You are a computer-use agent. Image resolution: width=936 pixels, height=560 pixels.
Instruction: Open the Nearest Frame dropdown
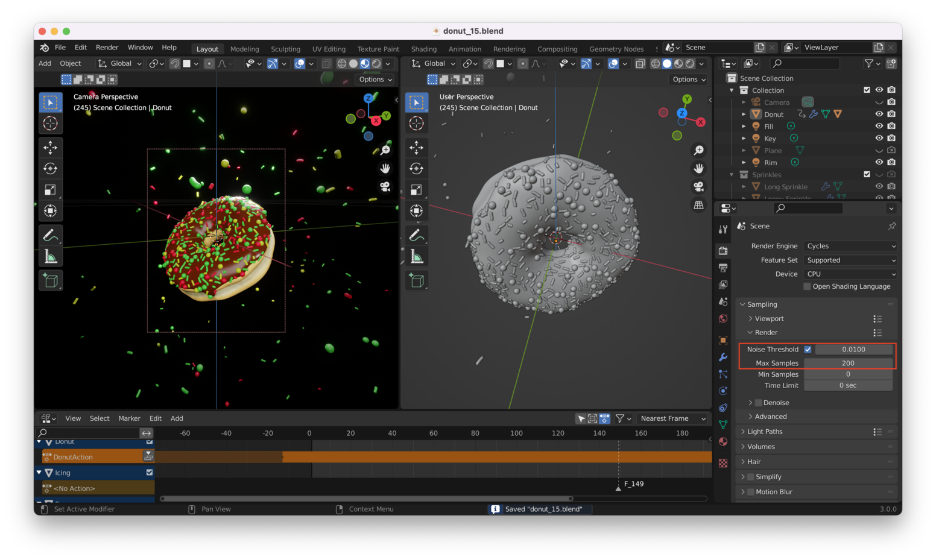pos(672,418)
